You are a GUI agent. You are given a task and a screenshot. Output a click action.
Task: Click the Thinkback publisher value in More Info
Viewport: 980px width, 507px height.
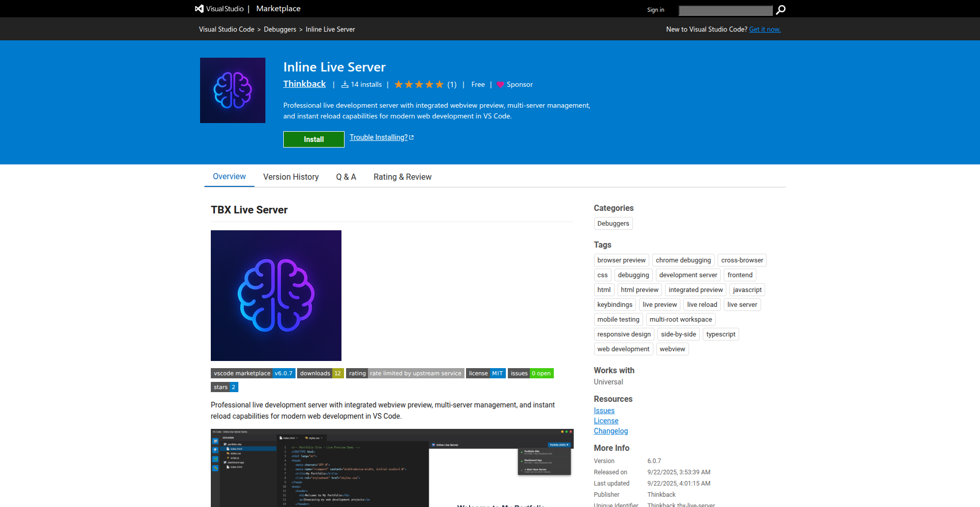click(x=661, y=495)
